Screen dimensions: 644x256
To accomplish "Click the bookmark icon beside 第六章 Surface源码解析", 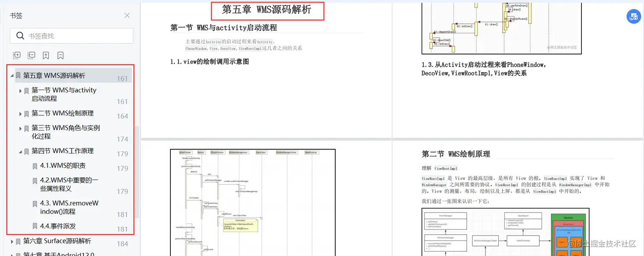I will click(17, 241).
